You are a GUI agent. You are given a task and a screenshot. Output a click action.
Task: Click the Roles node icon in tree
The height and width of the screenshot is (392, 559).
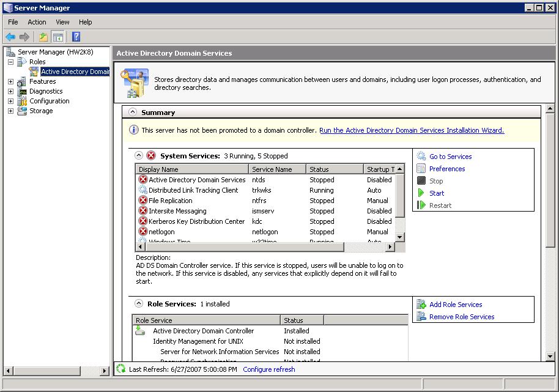click(22, 62)
